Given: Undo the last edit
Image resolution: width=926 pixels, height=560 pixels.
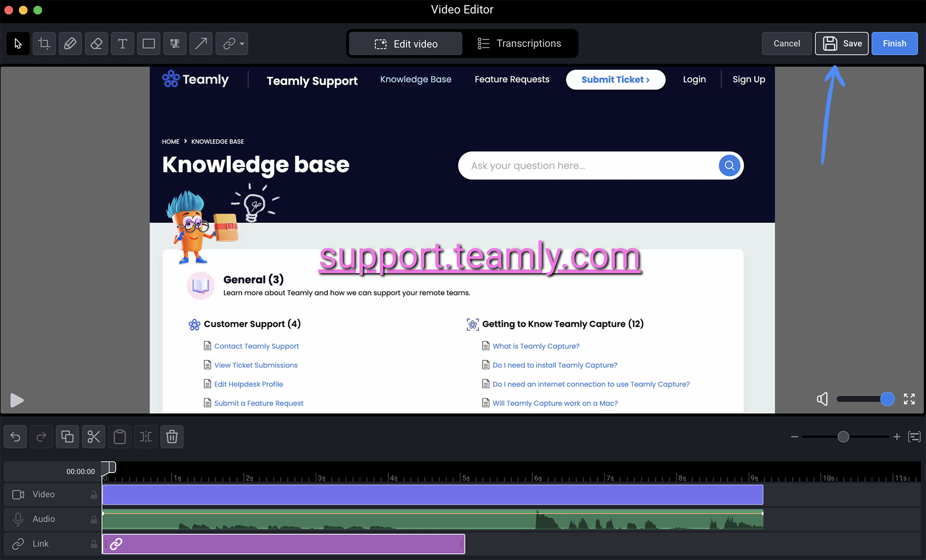Looking at the screenshot, I should [x=15, y=437].
